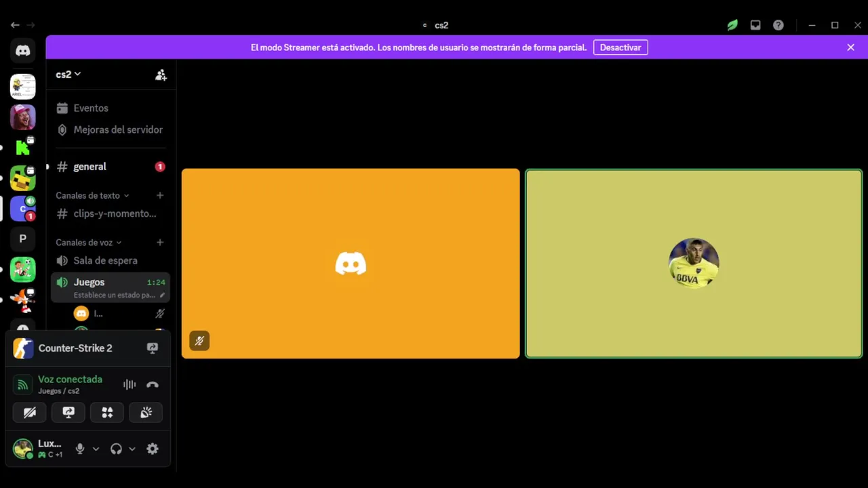Image resolution: width=868 pixels, height=488 pixels.
Task: Open the server labeled P
Action: point(23,239)
